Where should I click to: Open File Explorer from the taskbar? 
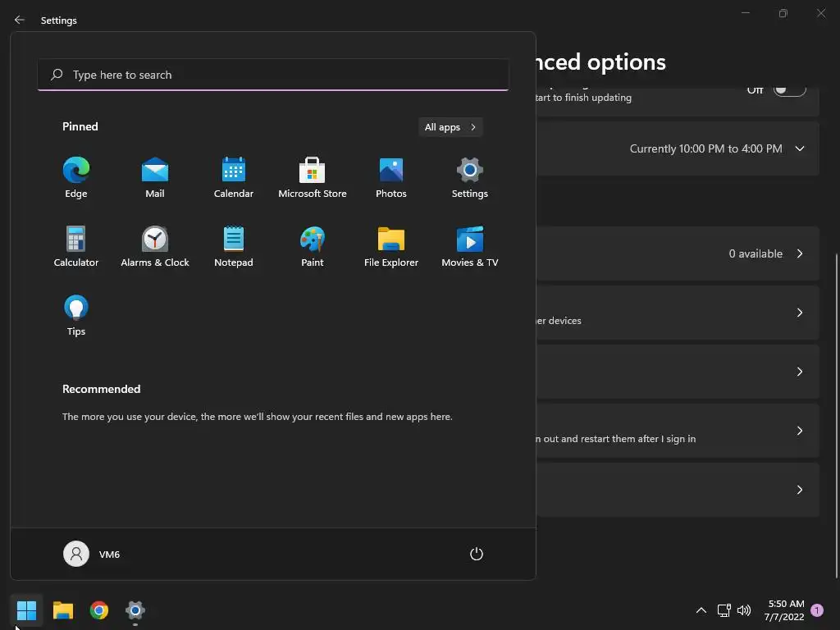point(62,609)
